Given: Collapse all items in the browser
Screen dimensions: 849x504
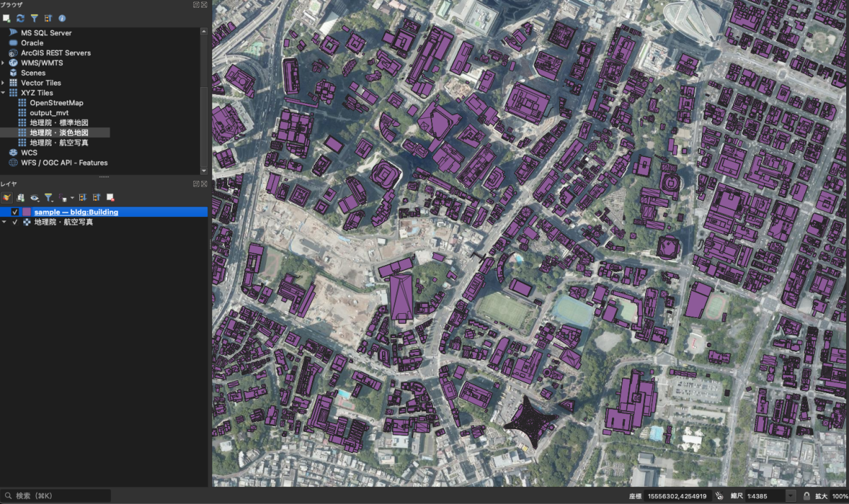Looking at the screenshot, I should pyautogui.click(x=48, y=18).
